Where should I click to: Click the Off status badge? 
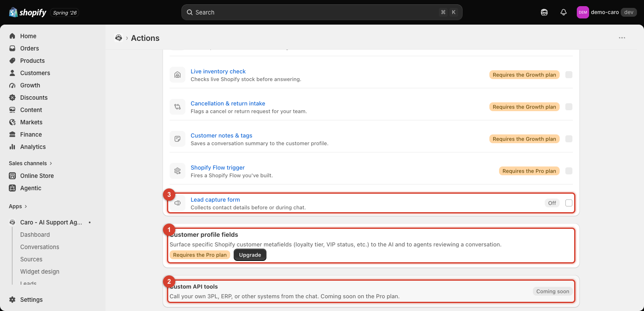[552, 203]
